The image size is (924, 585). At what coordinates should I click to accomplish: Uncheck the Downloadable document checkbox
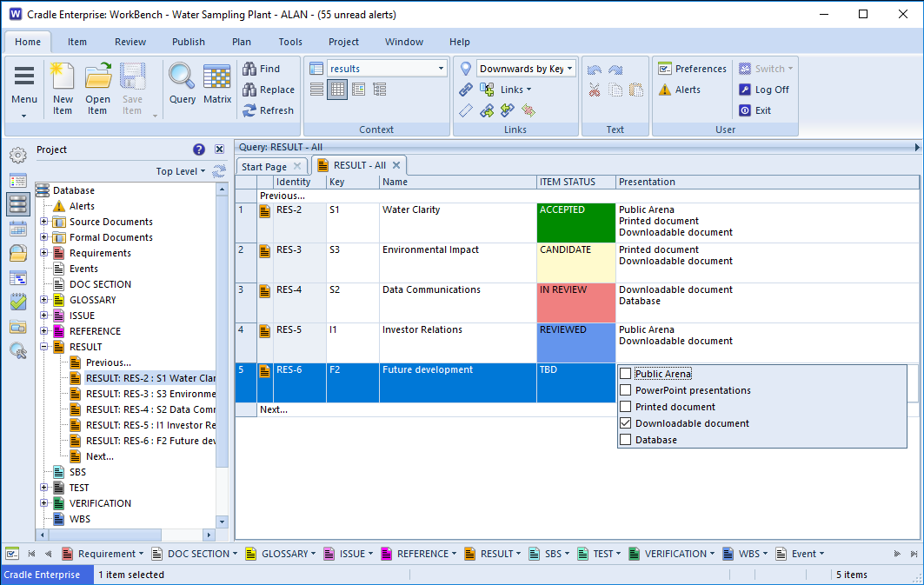point(625,423)
